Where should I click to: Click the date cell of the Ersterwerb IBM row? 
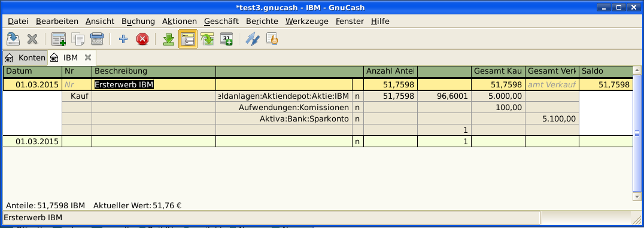[x=32, y=84]
